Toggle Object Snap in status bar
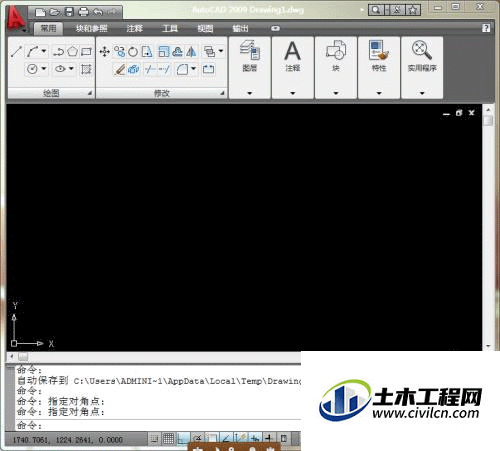The width and height of the screenshot is (500, 451). [212, 438]
